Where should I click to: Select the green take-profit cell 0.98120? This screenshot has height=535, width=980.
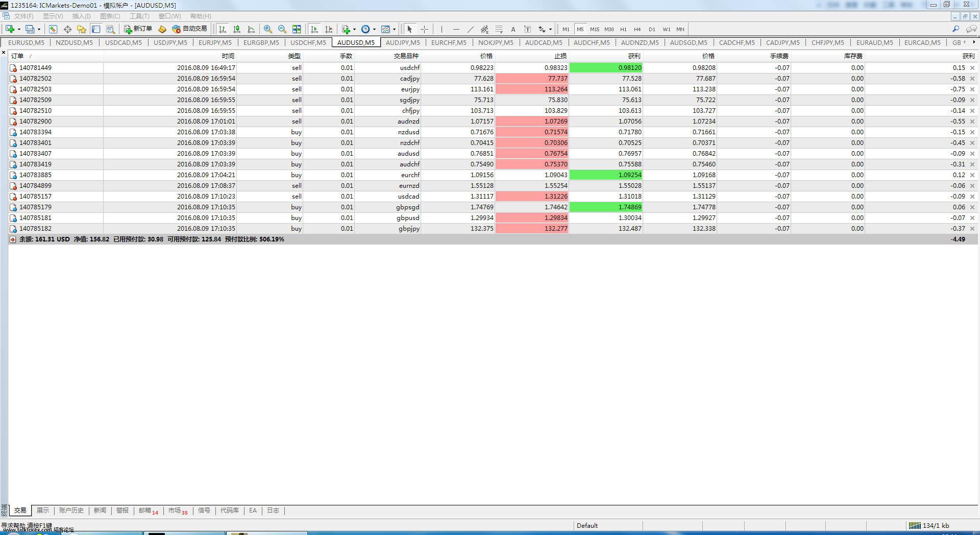pyautogui.click(x=606, y=68)
